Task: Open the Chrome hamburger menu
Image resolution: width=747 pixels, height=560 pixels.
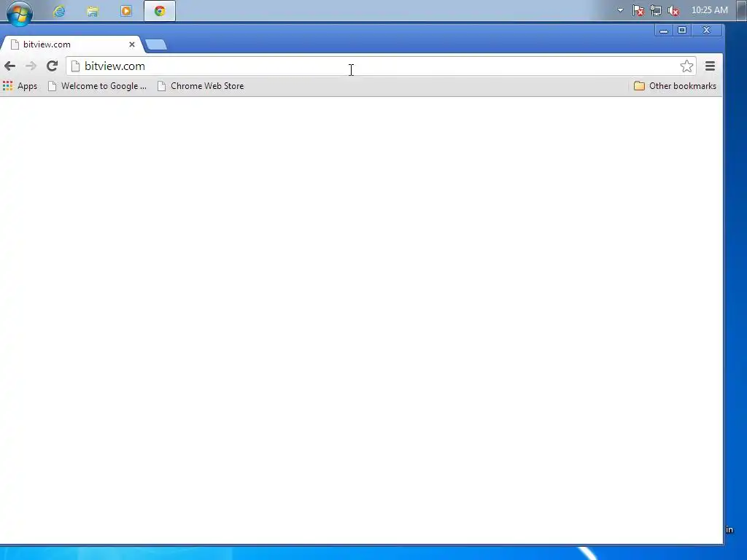Action: pyautogui.click(x=710, y=66)
